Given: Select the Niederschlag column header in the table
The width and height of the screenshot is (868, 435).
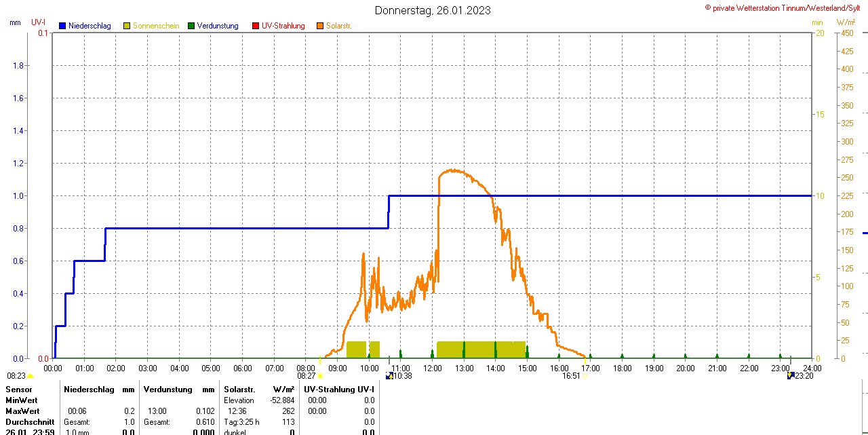Looking at the screenshot, I should (90, 390).
